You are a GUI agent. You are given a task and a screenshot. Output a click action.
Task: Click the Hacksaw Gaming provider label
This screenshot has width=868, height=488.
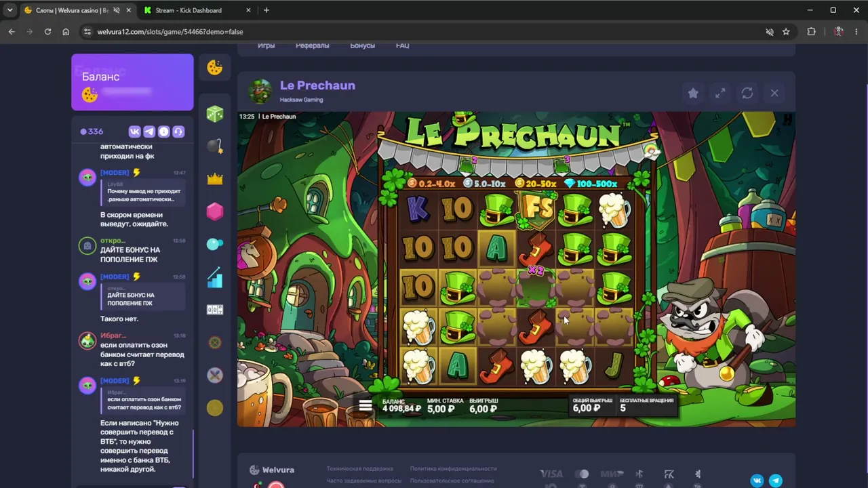click(x=301, y=100)
